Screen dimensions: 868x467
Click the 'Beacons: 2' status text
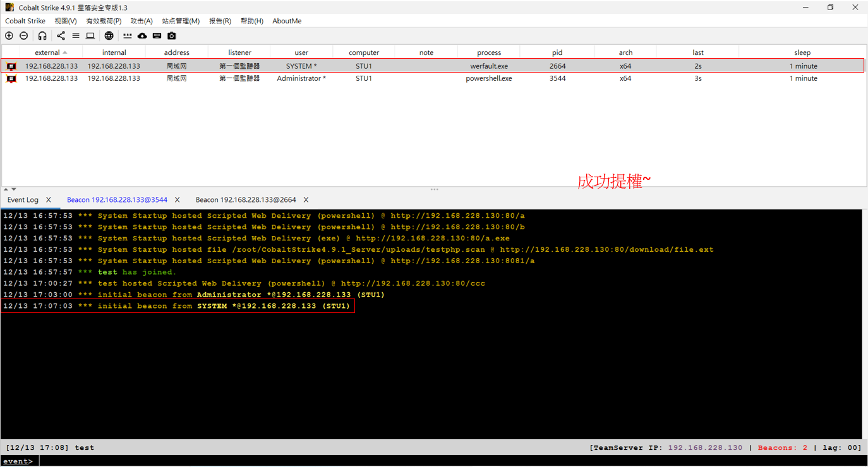click(x=783, y=448)
